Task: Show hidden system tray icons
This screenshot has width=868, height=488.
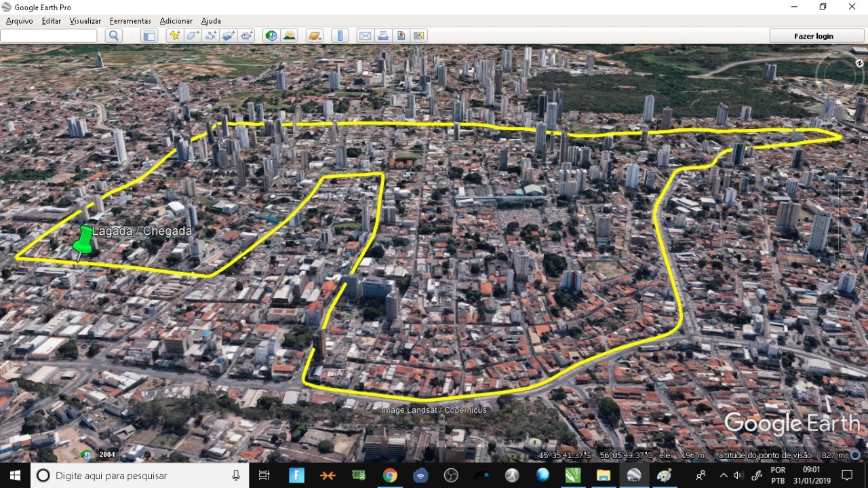Action: (723, 475)
